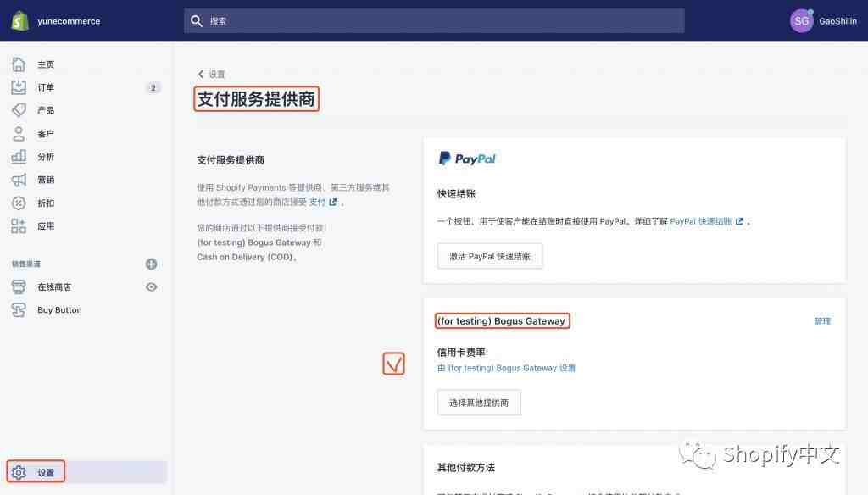This screenshot has width=868, height=495.
Task: Open external icon after PayPal 快速结账 link
Action: coord(739,221)
